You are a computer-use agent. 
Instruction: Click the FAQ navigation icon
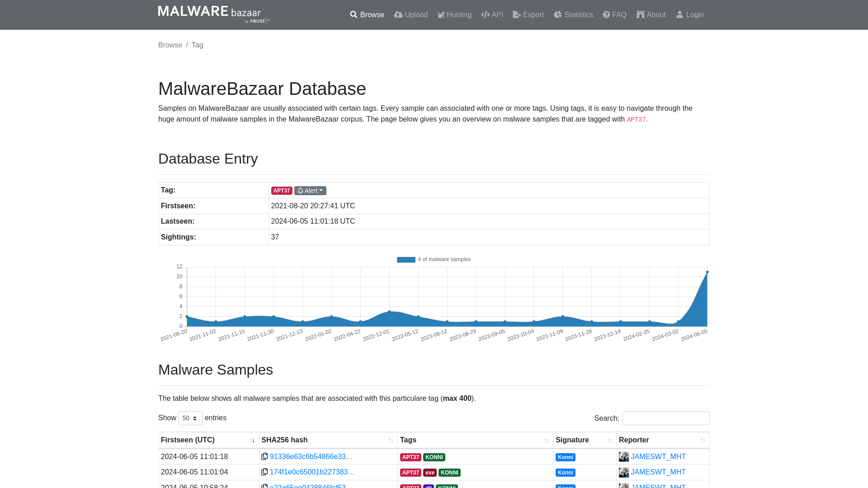[606, 14]
